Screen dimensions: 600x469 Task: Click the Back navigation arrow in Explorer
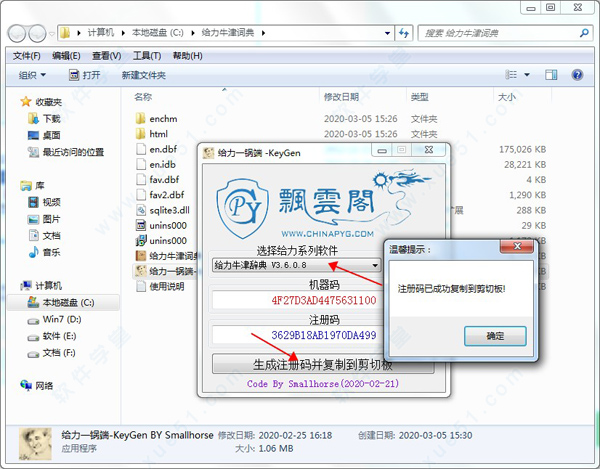17,33
